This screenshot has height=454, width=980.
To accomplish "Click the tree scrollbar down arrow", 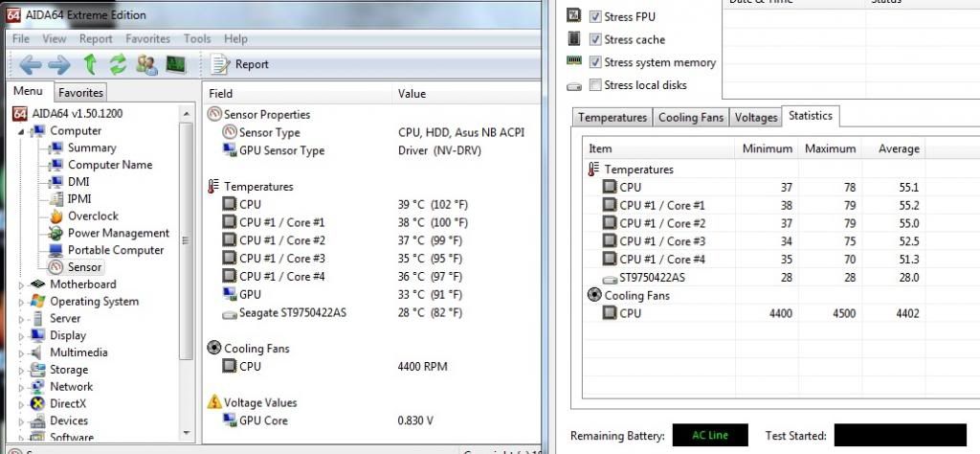I will click(186, 432).
